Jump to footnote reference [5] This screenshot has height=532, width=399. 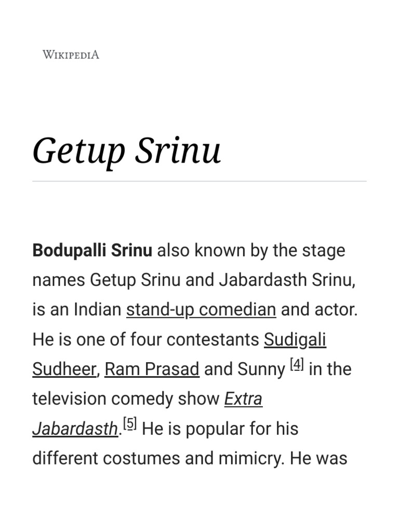(x=130, y=424)
